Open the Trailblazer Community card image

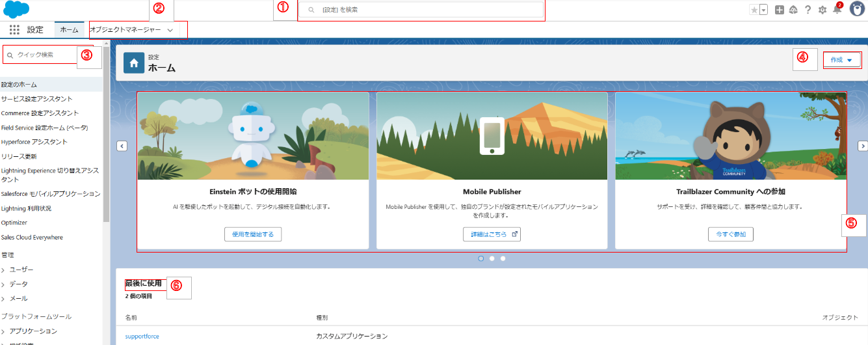click(x=731, y=136)
